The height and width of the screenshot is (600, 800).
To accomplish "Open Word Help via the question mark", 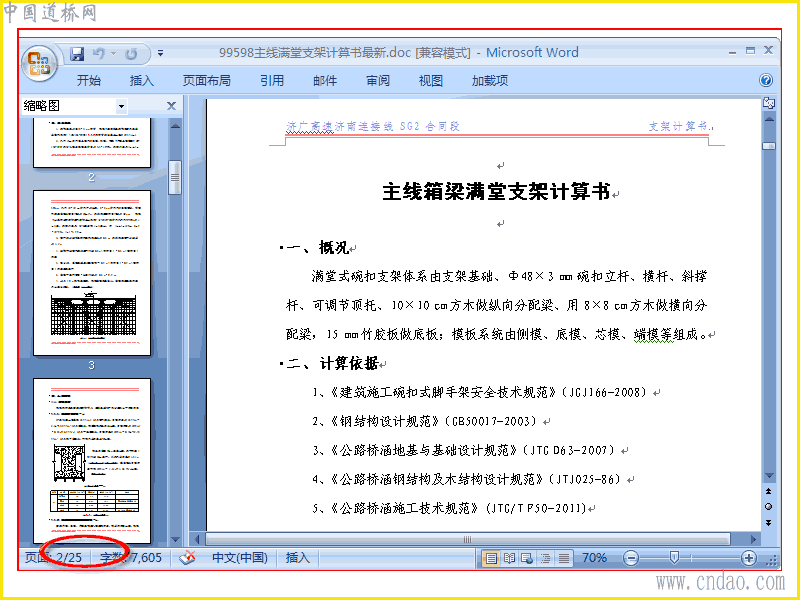I will click(x=766, y=80).
